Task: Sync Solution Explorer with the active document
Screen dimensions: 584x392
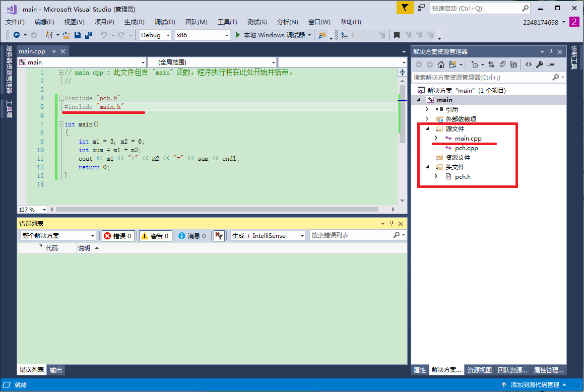Action: (x=491, y=64)
